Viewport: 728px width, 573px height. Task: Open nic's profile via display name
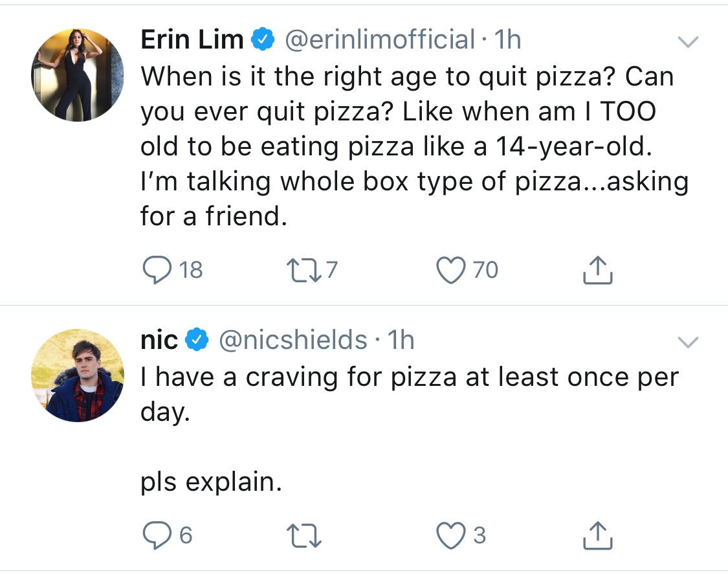pyautogui.click(x=159, y=339)
